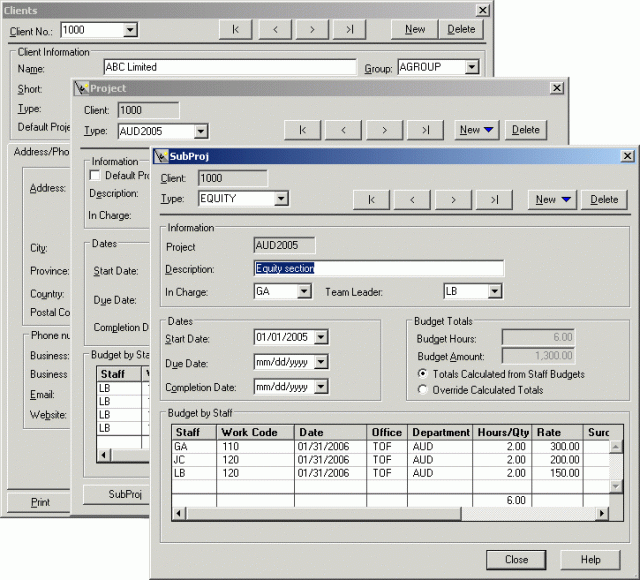Go to previous record in SubProj window

pyautogui.click(x=412, y=199)
